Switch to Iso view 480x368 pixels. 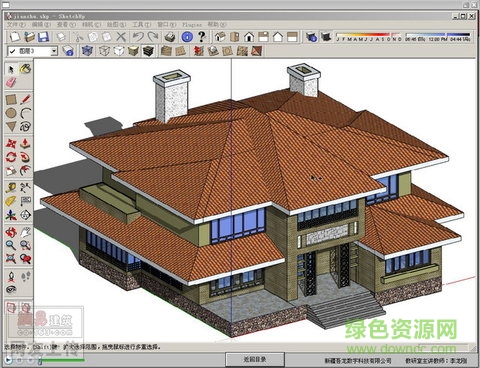pos(220,37)
